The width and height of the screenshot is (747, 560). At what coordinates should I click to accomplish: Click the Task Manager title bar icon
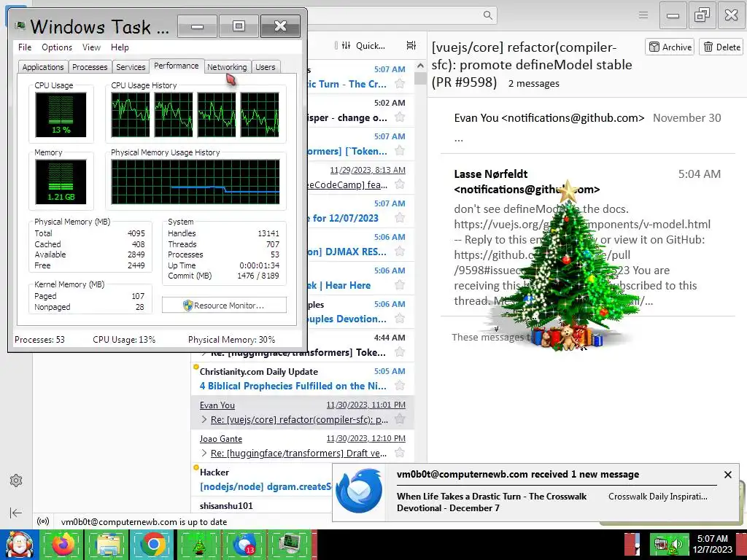coord(20,26)
